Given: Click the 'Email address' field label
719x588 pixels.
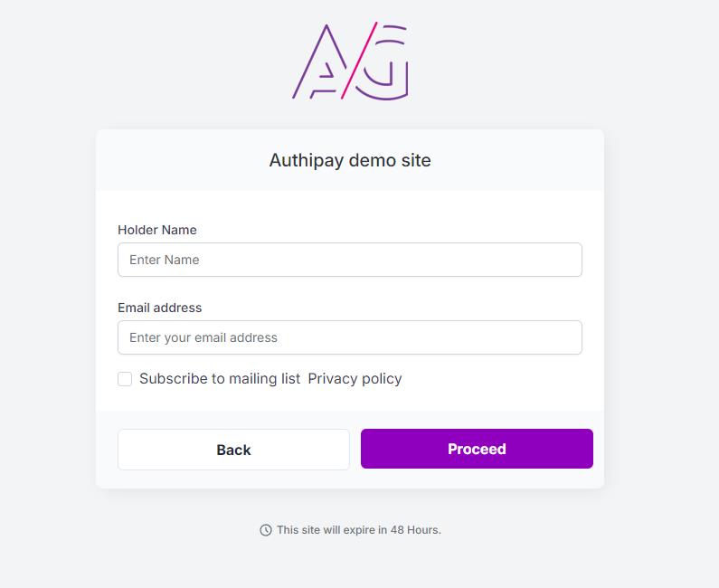Looking at the screenshot, I should (159, 308).
